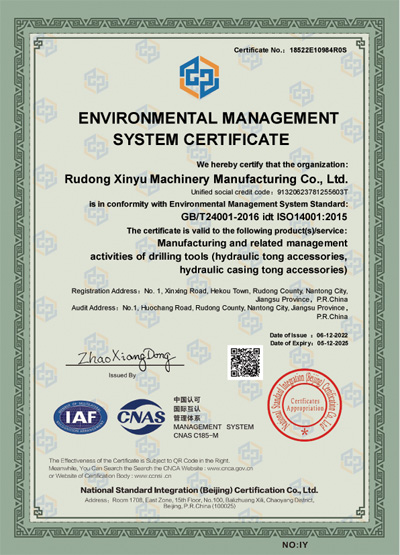Image resolution: width=400 pixels, height=555 pixels.
Task: Select 'We hereby certify that the organization:'
Action: [272, 165]
